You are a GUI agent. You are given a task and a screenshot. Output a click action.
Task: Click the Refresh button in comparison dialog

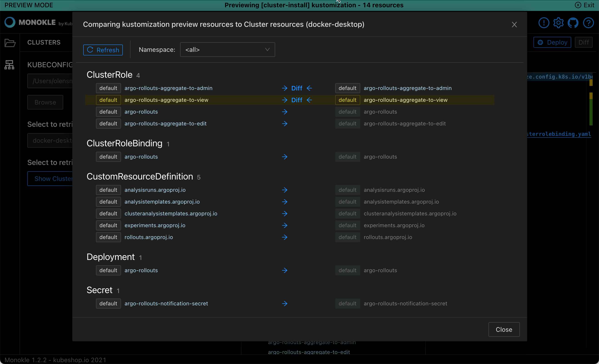click(103, 50)
